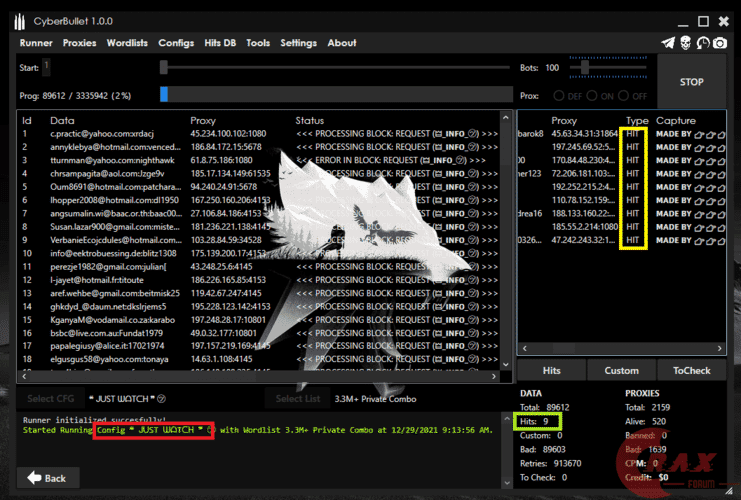Click the CyberBullet logo icon
The height and width of the screenshot is (500, 741).
19,22
